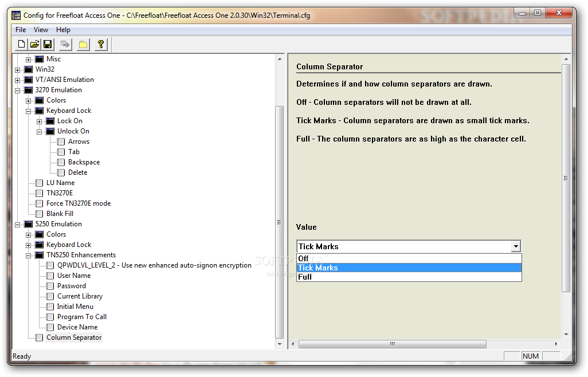The image size is (588, 377).
Task: Select the QPWDLVL_LEVEL_2 auto-signon item
Action: click(x=154, y=265)
